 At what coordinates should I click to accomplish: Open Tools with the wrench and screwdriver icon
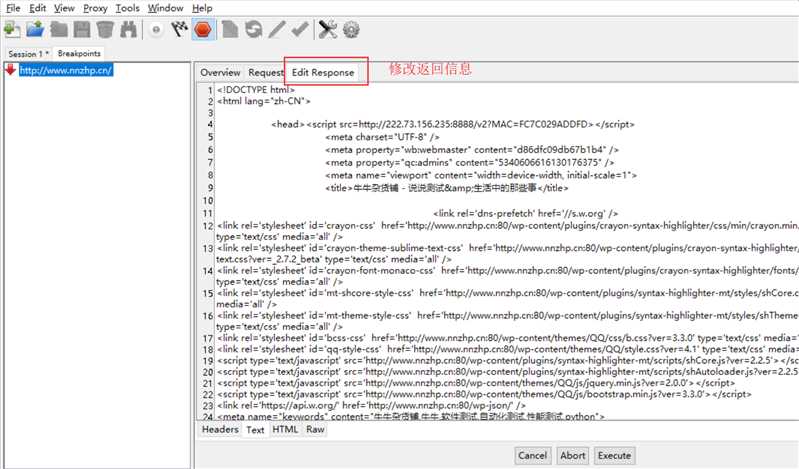[328, 30]
